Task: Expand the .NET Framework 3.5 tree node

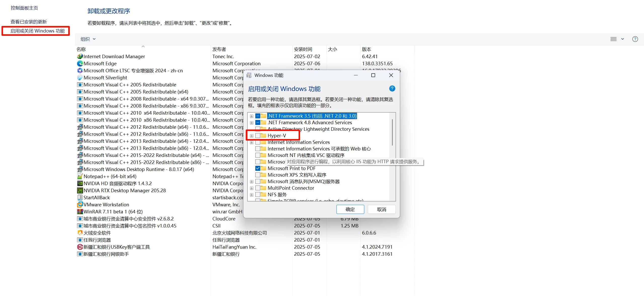Action: (252, 116)
